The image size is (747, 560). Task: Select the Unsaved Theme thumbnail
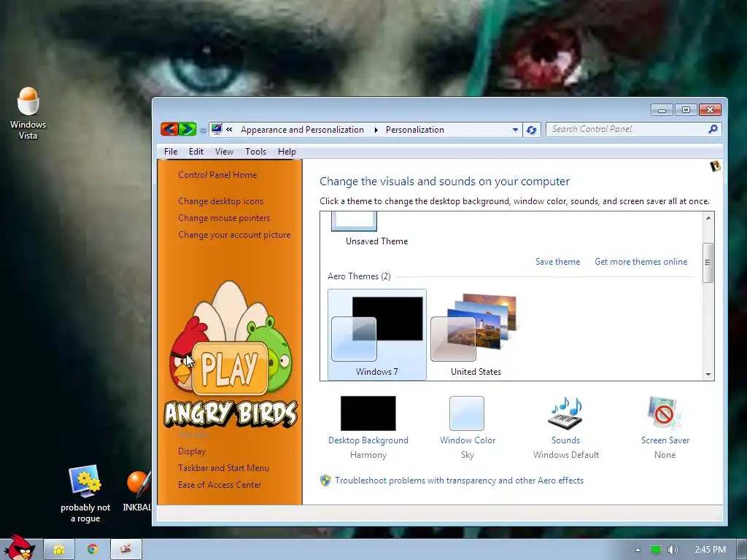tap(354, 222)
